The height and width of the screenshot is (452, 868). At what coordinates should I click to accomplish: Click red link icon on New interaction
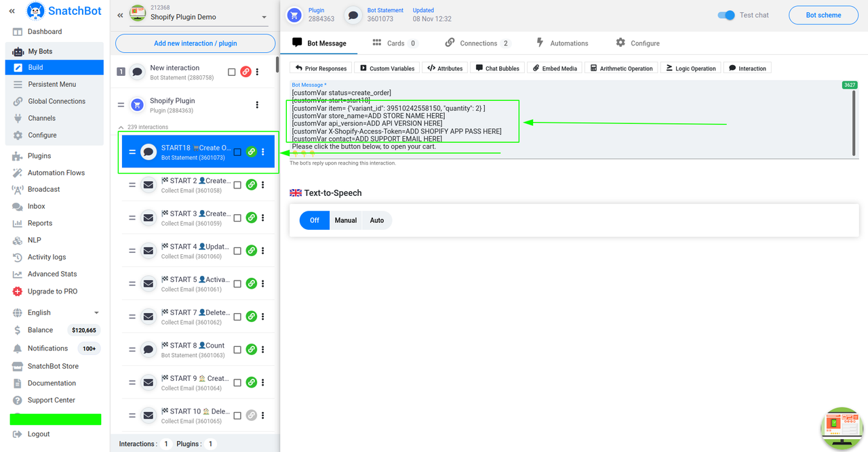tap(245, 72)
